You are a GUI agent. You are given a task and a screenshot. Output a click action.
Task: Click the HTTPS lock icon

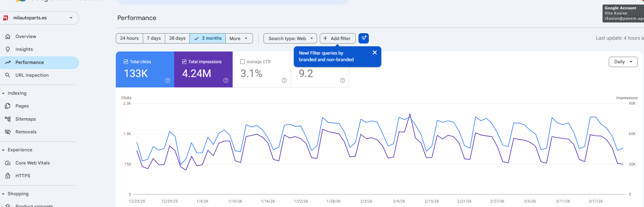(8, 176)
